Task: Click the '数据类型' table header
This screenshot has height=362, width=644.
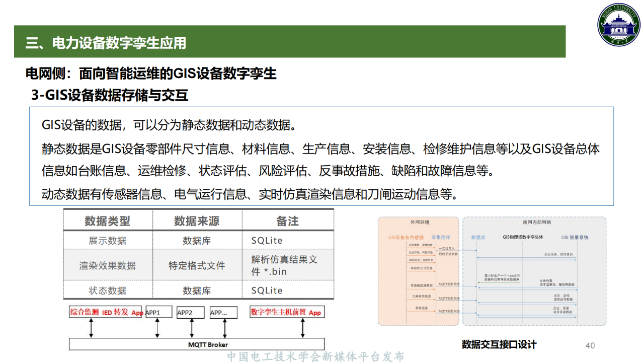Action: (108, 221)
